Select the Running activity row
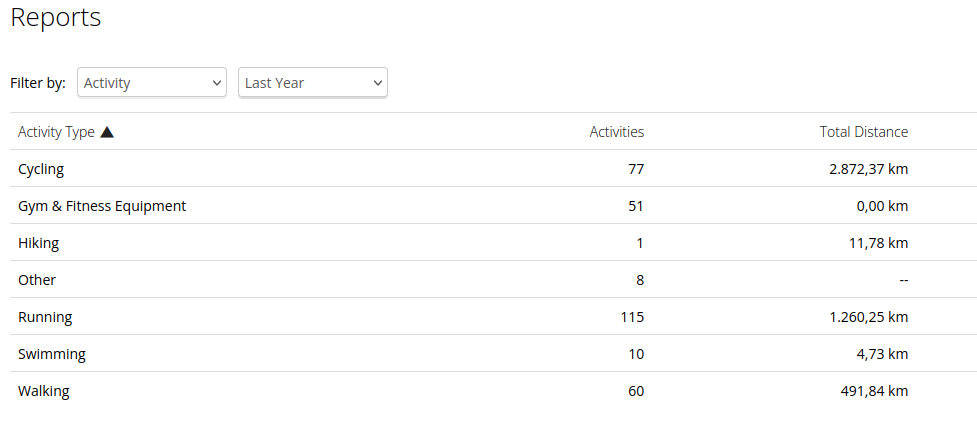The height and width of the screenshot is (422, 977). point(45,317)
